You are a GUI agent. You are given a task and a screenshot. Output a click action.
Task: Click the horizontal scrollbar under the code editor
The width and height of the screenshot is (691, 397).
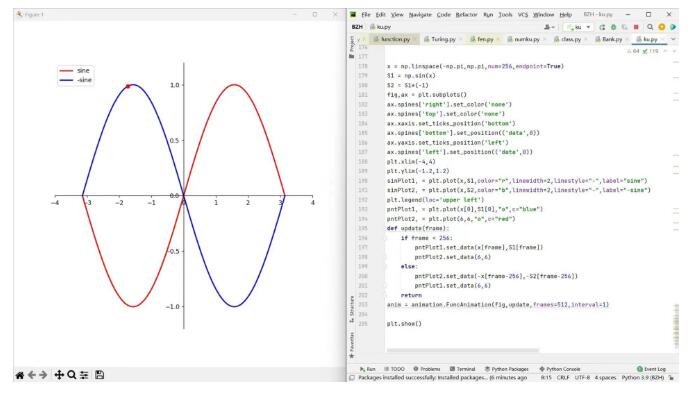point(463,350)
